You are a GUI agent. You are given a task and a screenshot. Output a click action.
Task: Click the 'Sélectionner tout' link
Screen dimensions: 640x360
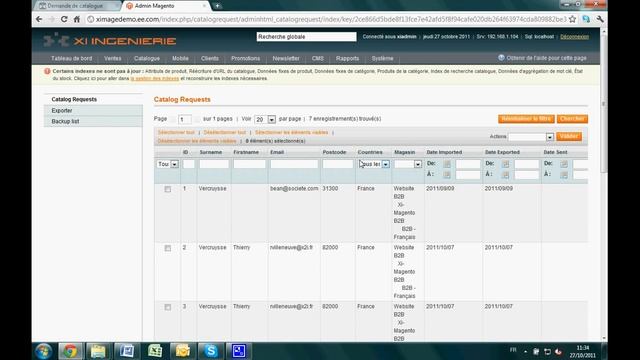pyautogui.click(x=176, y=133)
